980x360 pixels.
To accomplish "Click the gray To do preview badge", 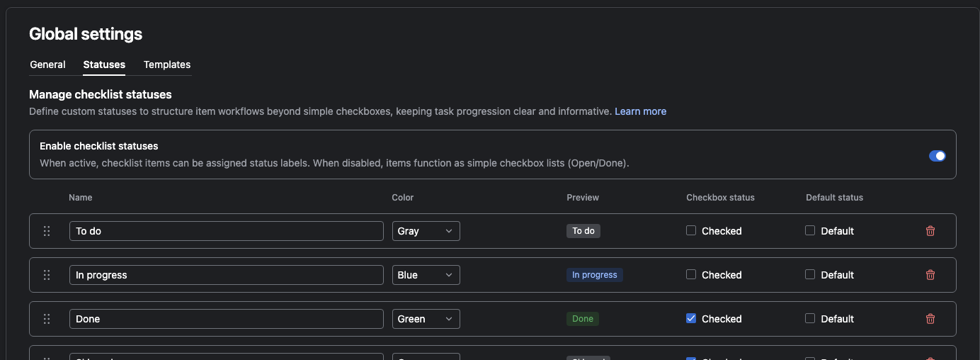I will click(x=583, y=231).
